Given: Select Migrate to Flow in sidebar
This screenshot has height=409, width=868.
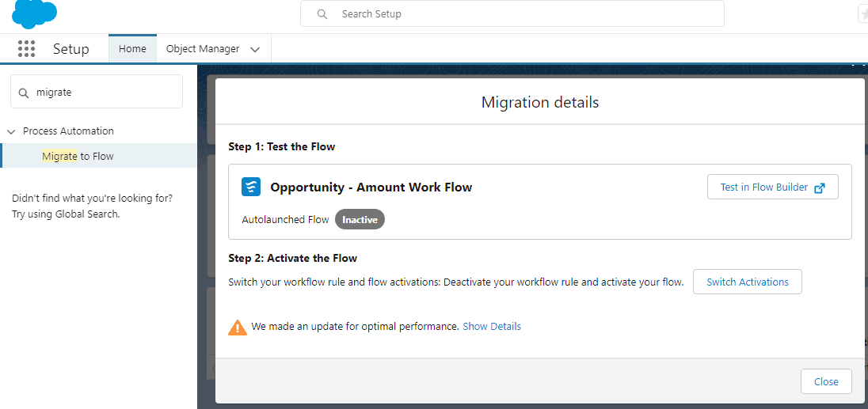Looking at the screenshot, I should 78,157.
